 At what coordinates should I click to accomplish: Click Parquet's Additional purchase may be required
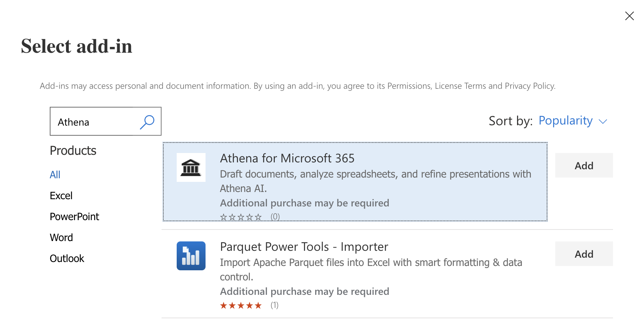pyautogui.click(x=305, y=291)
